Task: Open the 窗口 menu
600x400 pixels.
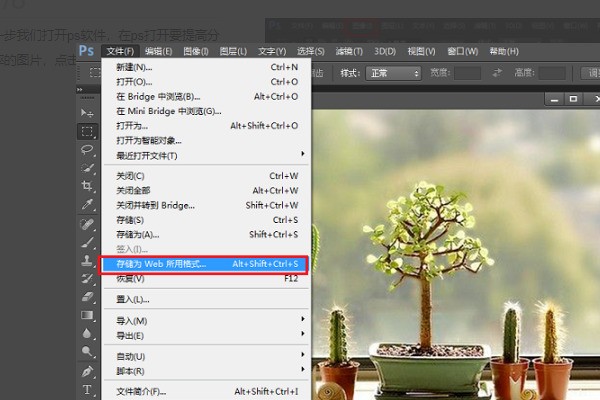Action: tap(462, 51)
